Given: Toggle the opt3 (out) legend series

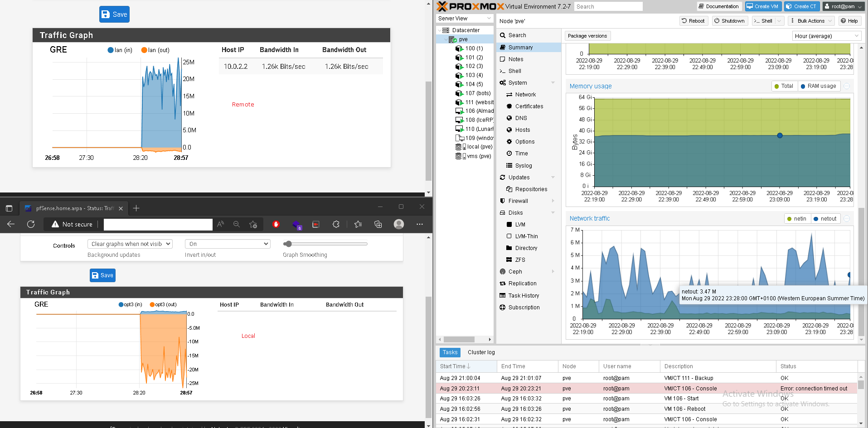Looking at the screenshot, I should 164,305.
